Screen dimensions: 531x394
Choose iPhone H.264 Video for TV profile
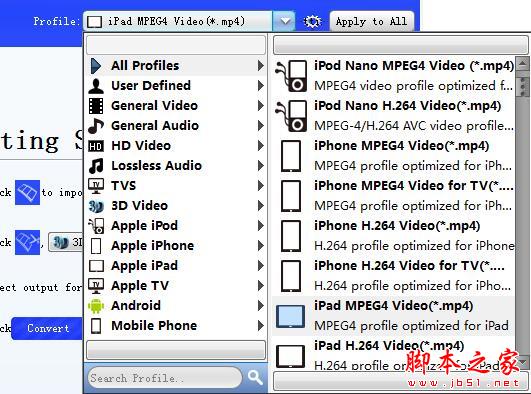click(394, 276)
